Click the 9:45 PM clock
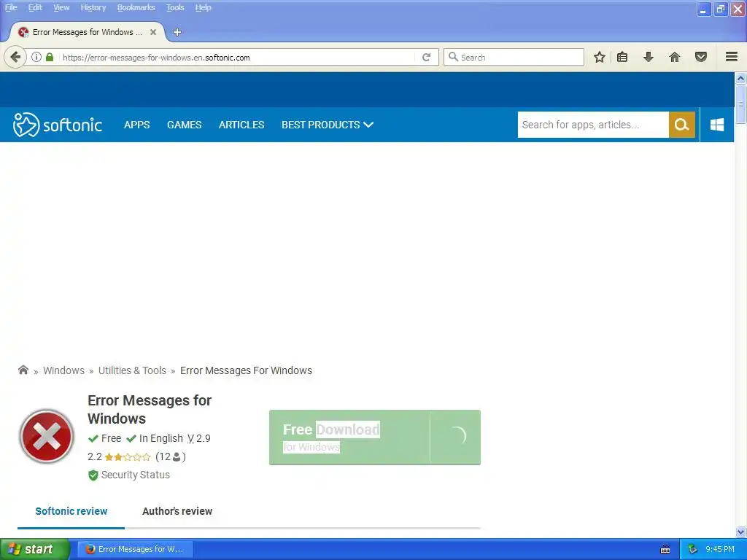This screenshot has height=560, width=747. pos(720,550)
